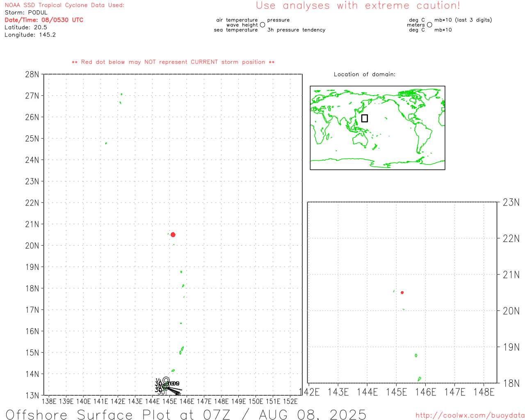Click the 25N latitude axis label
The image size is (525, 420).
[x=32, y=138]
